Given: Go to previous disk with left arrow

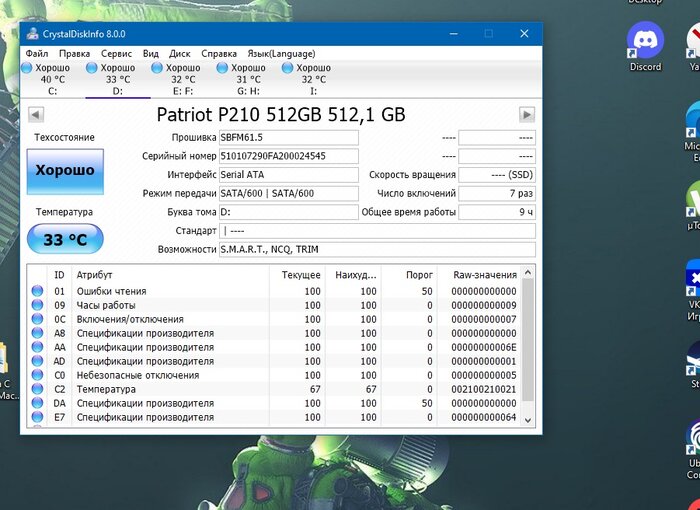Looking at the screenshot, I should click(36, 115).
